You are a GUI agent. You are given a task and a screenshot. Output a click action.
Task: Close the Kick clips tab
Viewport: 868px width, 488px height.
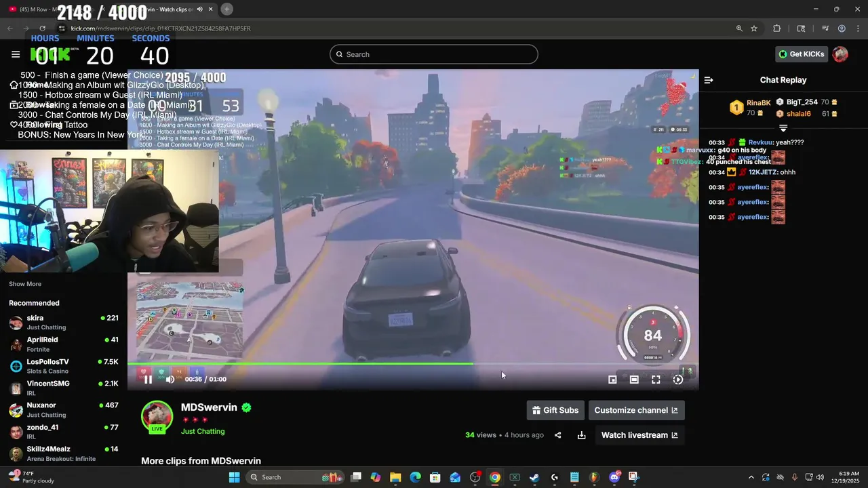click(x=210, y=9)
